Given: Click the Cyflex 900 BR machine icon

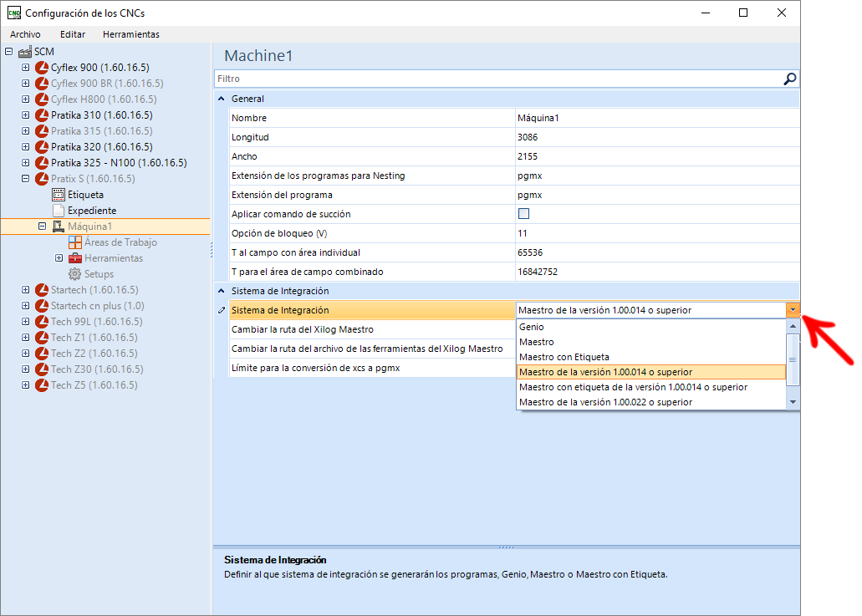Looking at the screenshot, I should [42, 84].
